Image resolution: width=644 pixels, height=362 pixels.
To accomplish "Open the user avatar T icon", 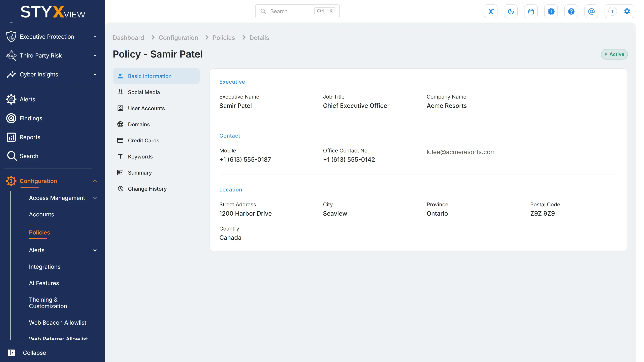I will coord(612,11).
